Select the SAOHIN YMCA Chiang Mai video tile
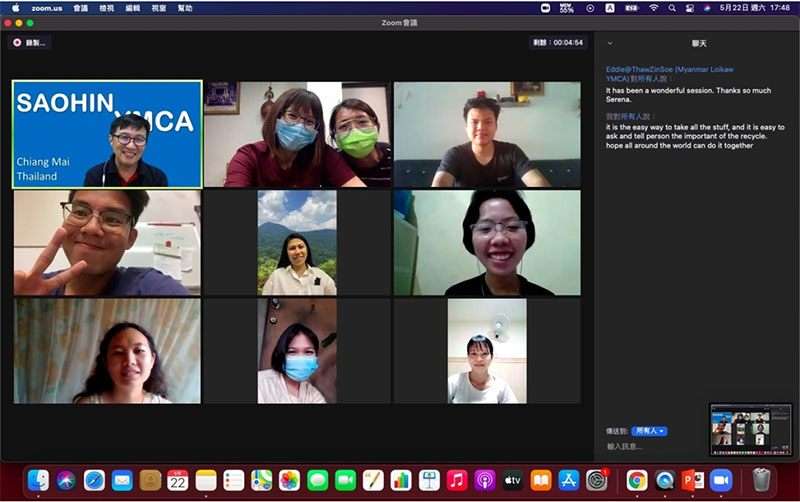800x502 pixels. coord(107,135)
